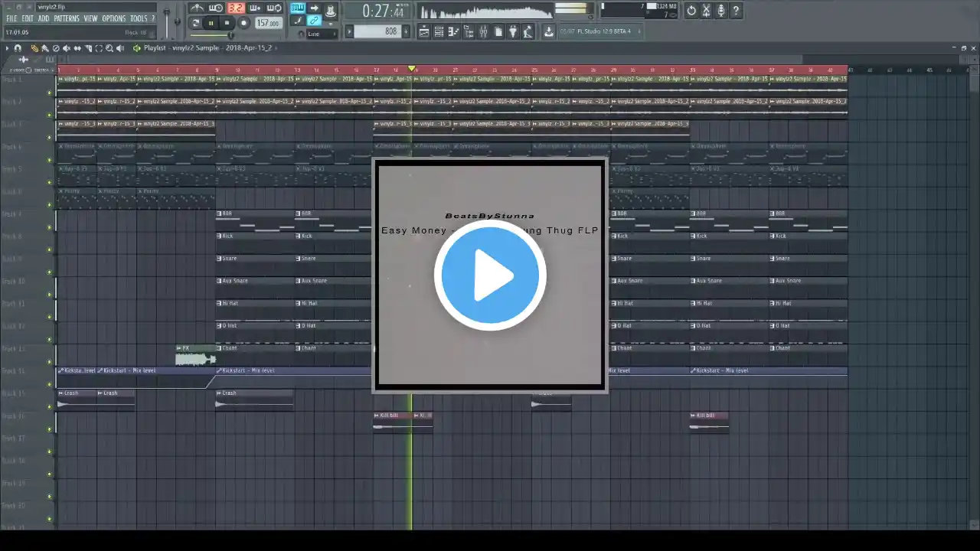Toggle the 3.2 recording countdown
The height and width of the screenshot is (551, 980).
(236, 8)
